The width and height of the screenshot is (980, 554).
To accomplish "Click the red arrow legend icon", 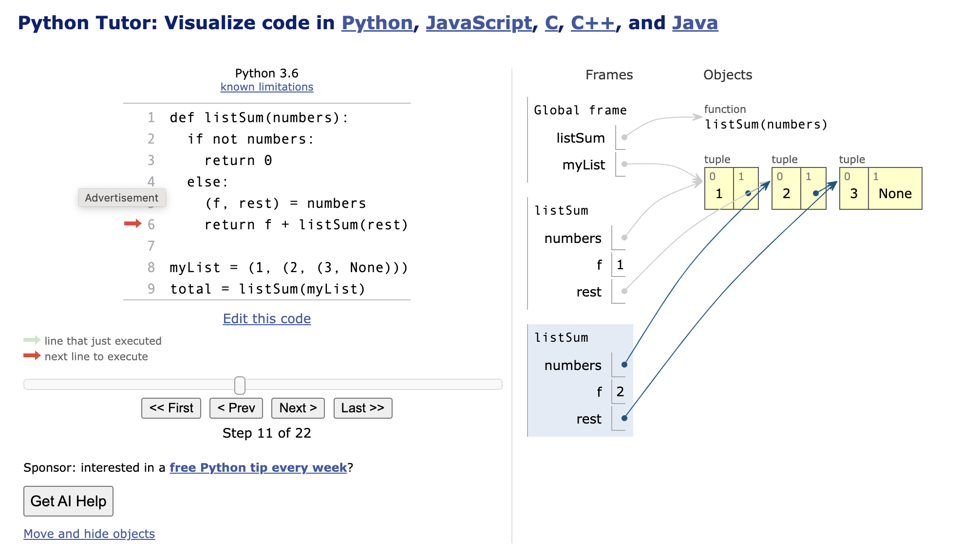I will point(32,355).
